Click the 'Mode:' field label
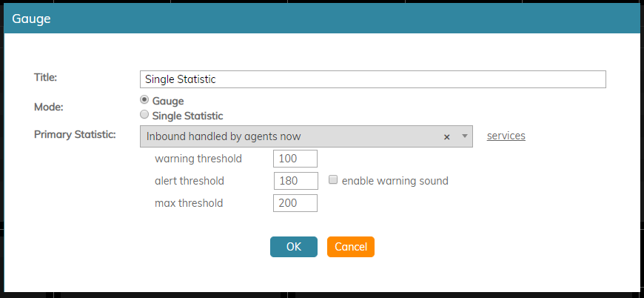This screenshot has height=298, width=644. click(x=48, y=107)
